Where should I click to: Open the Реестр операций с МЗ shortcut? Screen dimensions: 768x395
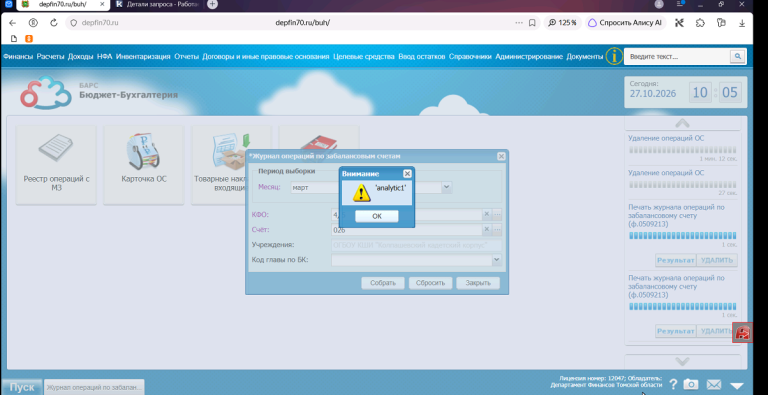point(56,165)
